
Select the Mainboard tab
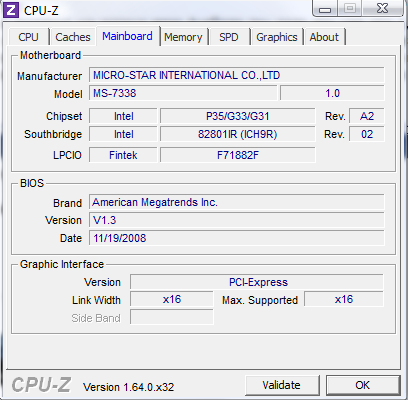[128, 36]
